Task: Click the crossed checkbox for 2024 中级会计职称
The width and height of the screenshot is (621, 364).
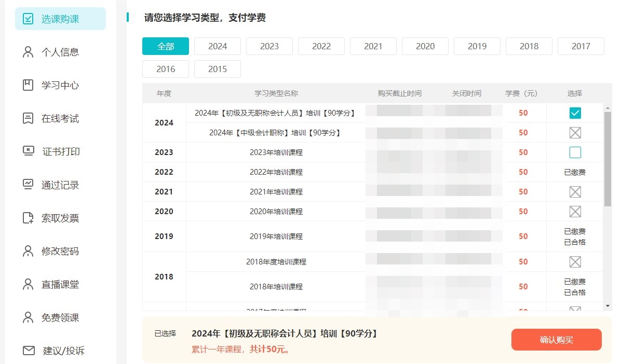Action: (x=575, y=133)
